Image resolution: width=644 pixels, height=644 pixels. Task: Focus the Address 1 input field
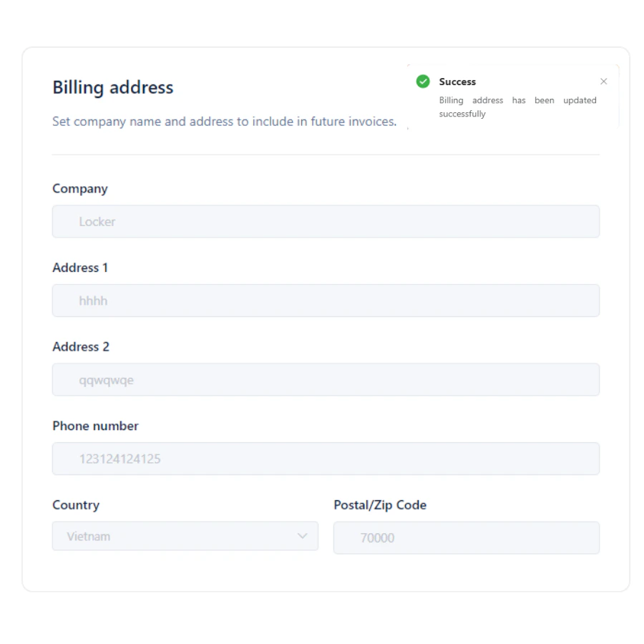326,301
